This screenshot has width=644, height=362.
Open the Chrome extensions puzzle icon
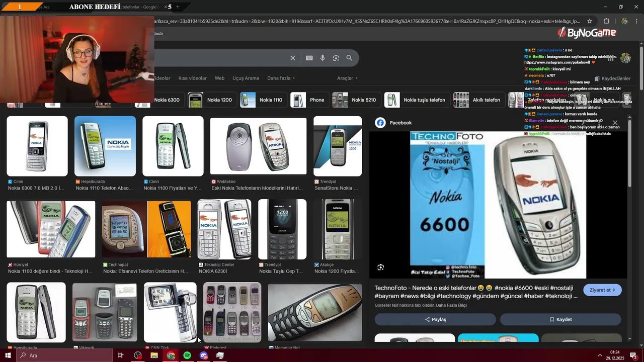click(x=606, y=21)
